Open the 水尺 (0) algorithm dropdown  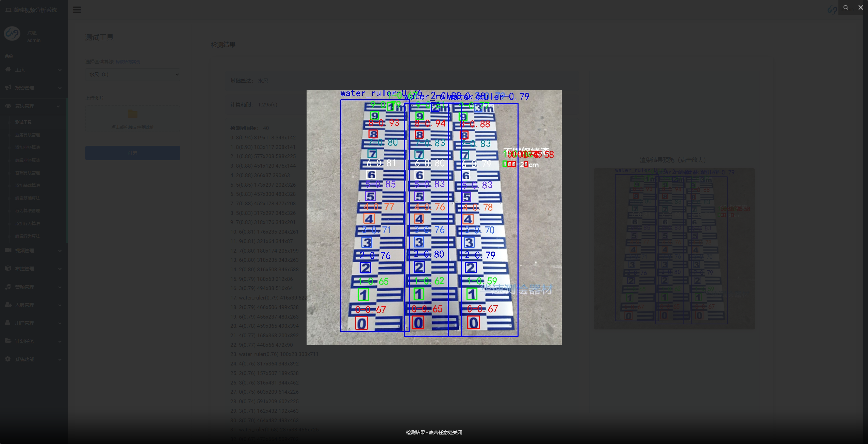point(133,74)
